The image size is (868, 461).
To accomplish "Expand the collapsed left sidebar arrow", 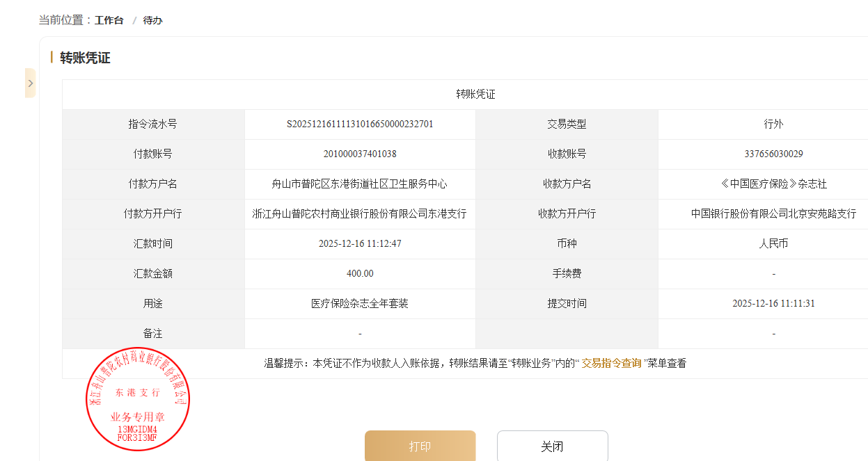I will pos(30,83).
